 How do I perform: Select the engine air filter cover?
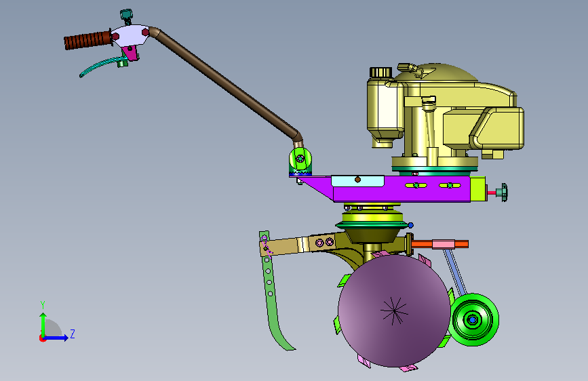click(497, 128)
